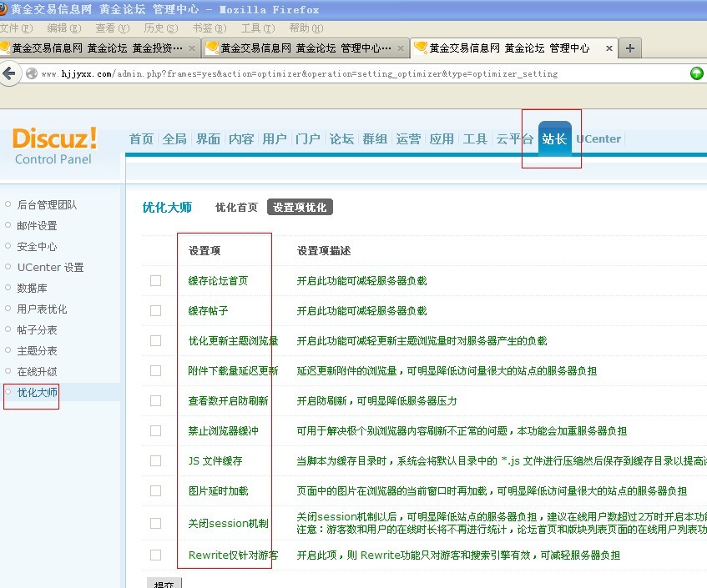The image size is (707, 588).
Task: Select the 设置项优化 sub-tab
Action: pos(300,208)
